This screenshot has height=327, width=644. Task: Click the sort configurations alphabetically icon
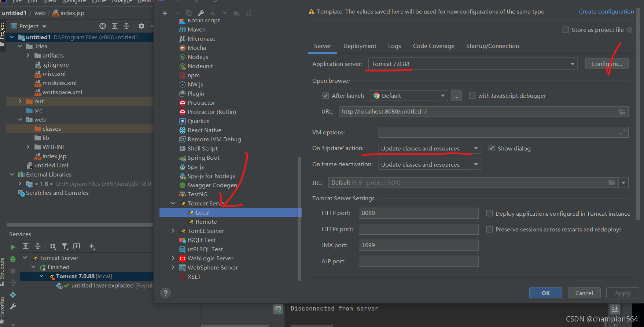pos(249,13)
